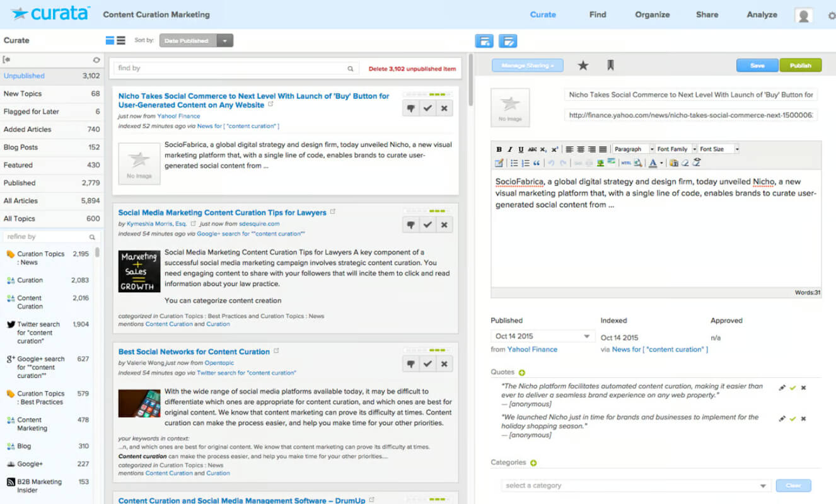Select Flagged for Later in sidebar
Screen dimensions: 836x504
[x=52, y=112]
